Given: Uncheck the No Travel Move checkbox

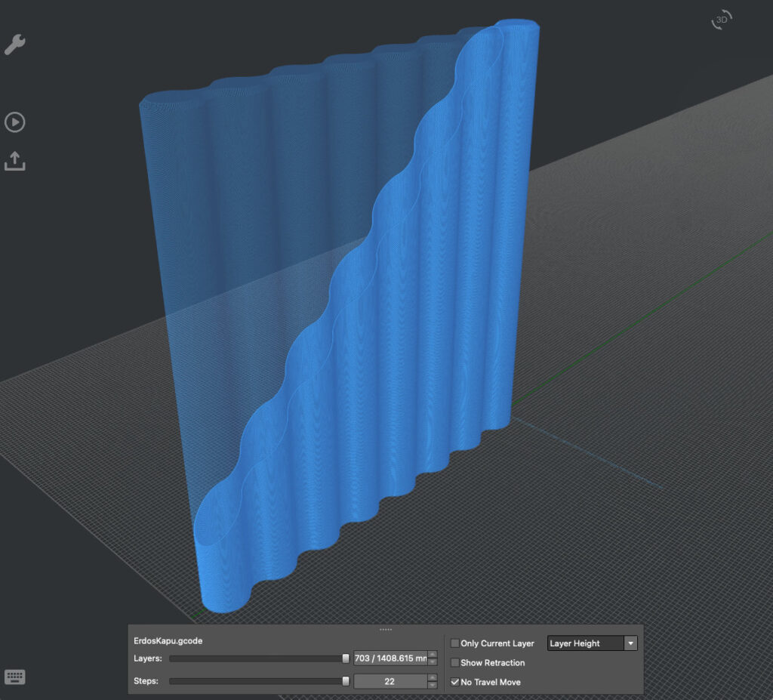Looking at the screenshot, I should (x=455, y=682).
